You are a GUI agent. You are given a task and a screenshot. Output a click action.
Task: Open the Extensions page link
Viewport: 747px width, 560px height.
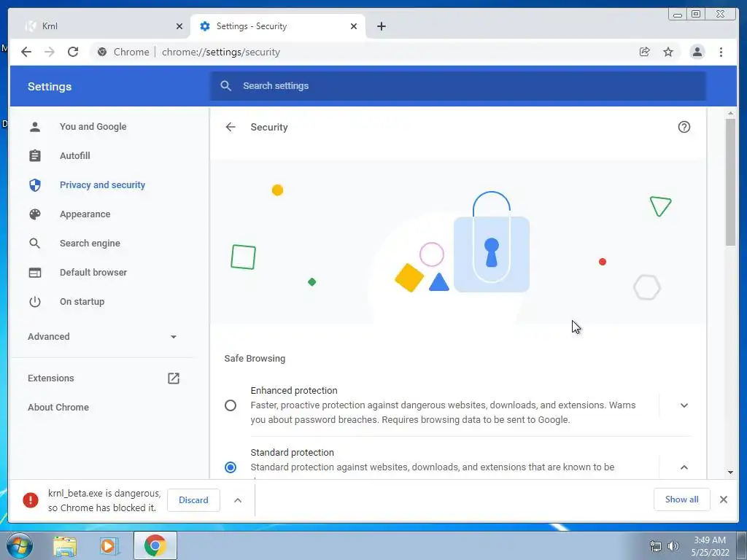pyautogui.click(x=51, y=378)
